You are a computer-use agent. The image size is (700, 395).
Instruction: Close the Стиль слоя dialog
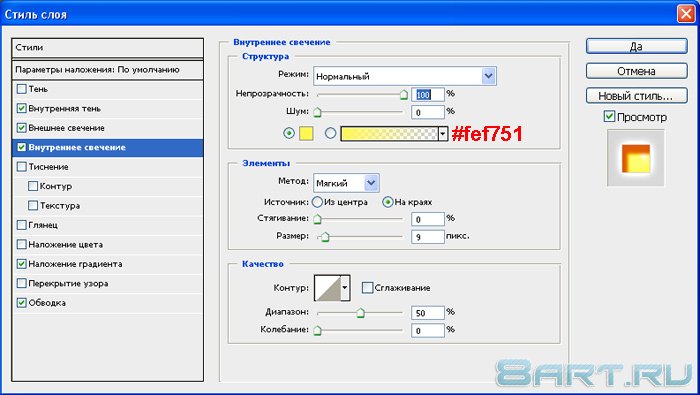click(686, 14)
